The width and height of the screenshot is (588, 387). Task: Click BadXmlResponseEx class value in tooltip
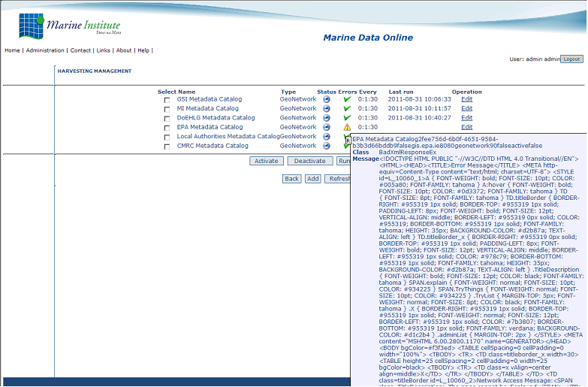click(x=407, y=153)
